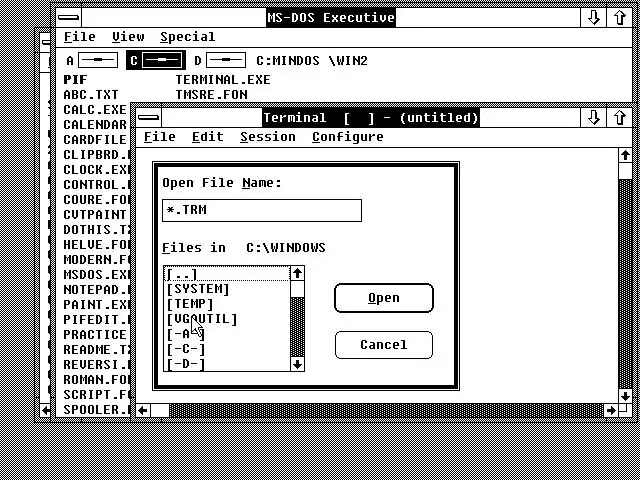Select the PIFEDIT entry in MS-DOS Executive
640x480 pixels.
pyautogui.click(x=96, y=320)
